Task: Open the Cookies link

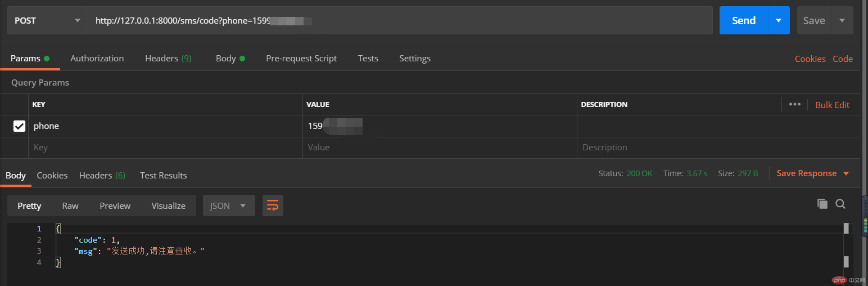Action: 810,59
